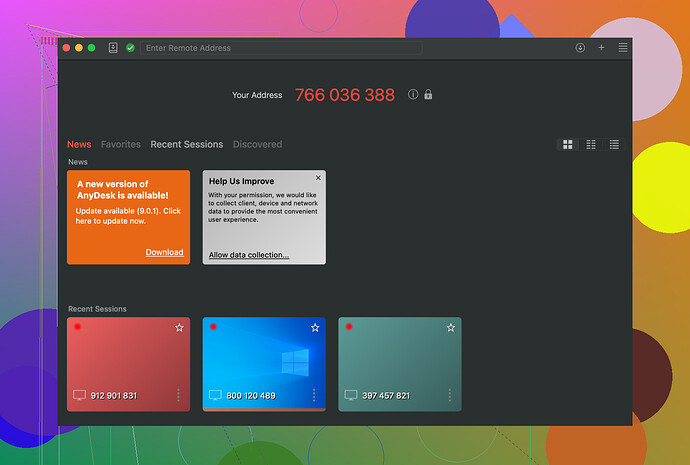Click the 397 457 821 address label

click(386, 395)
